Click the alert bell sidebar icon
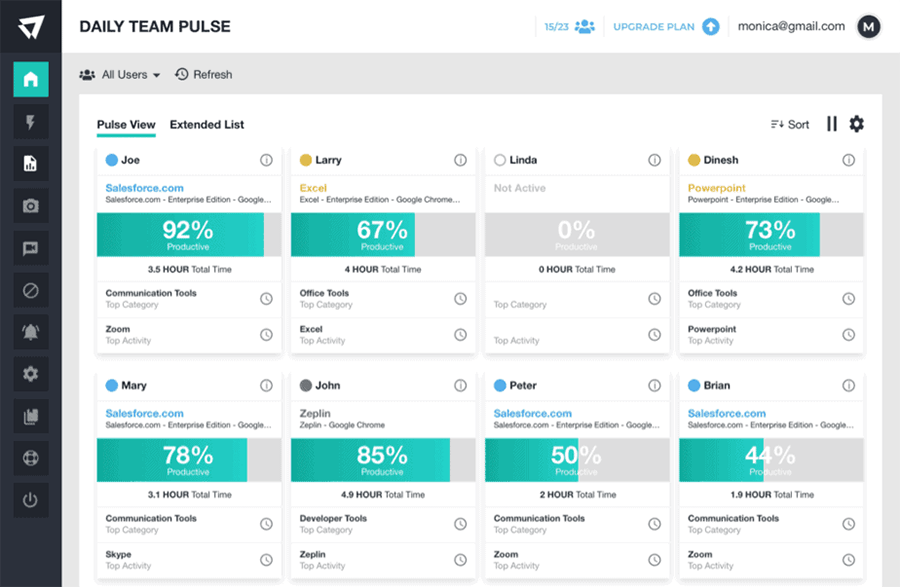The width and height of the screenshot is (900, 587). [x=30, y=332]
